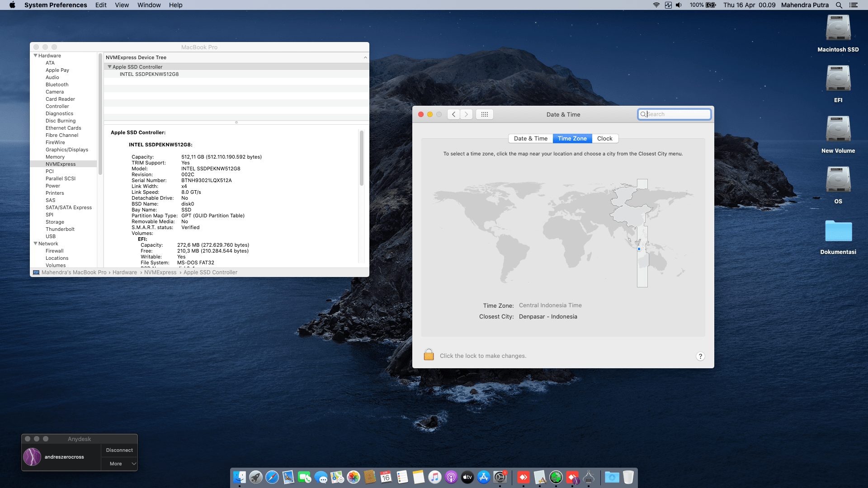Open App Store from the dock
The width and height of the screenshot is (868, 488).
coord(484,477)
